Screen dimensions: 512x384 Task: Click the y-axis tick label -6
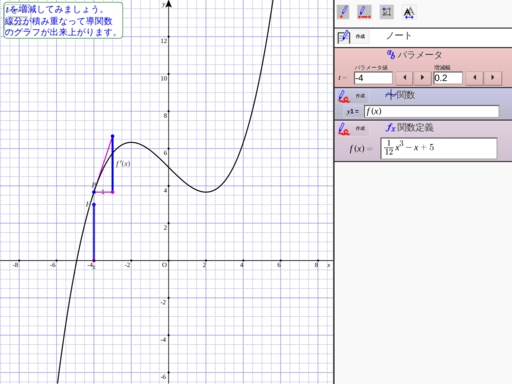coord(163,377)
